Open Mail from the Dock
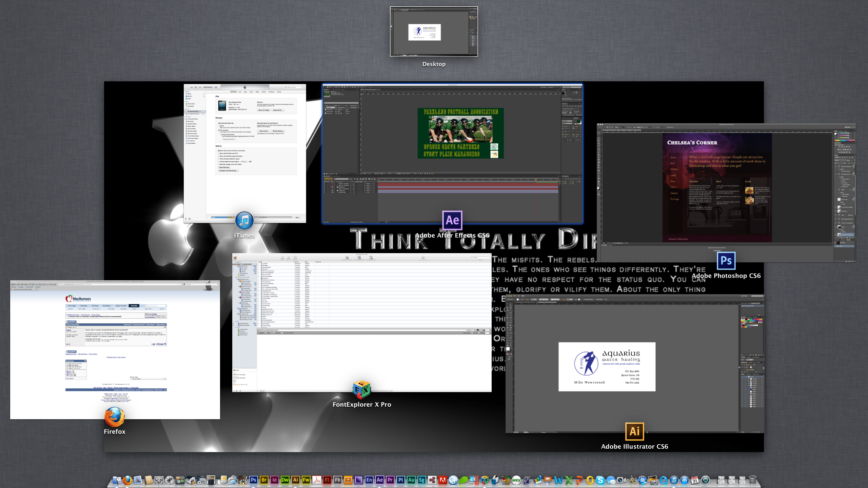Screen dimensions: 868x488 [138, 480]
